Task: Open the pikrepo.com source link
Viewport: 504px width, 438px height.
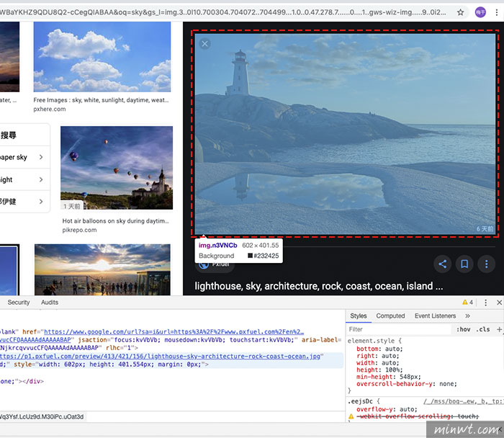Action: click(x=79, y=230)
